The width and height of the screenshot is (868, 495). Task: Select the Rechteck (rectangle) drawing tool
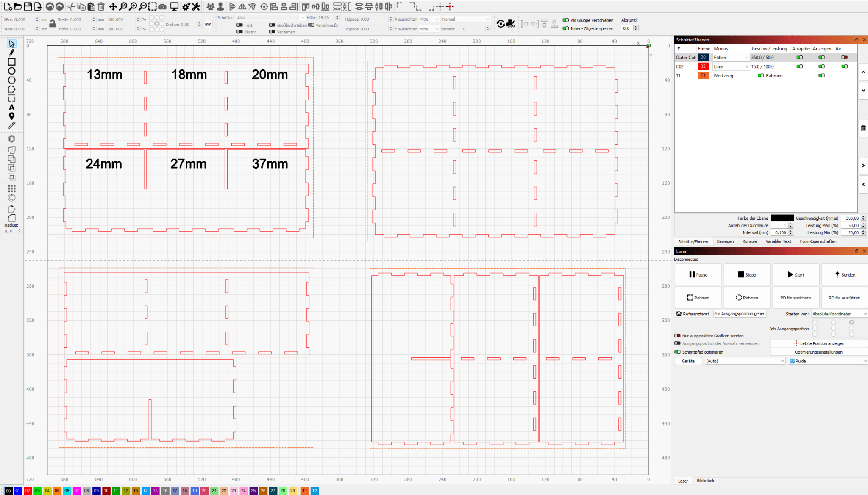12,62
